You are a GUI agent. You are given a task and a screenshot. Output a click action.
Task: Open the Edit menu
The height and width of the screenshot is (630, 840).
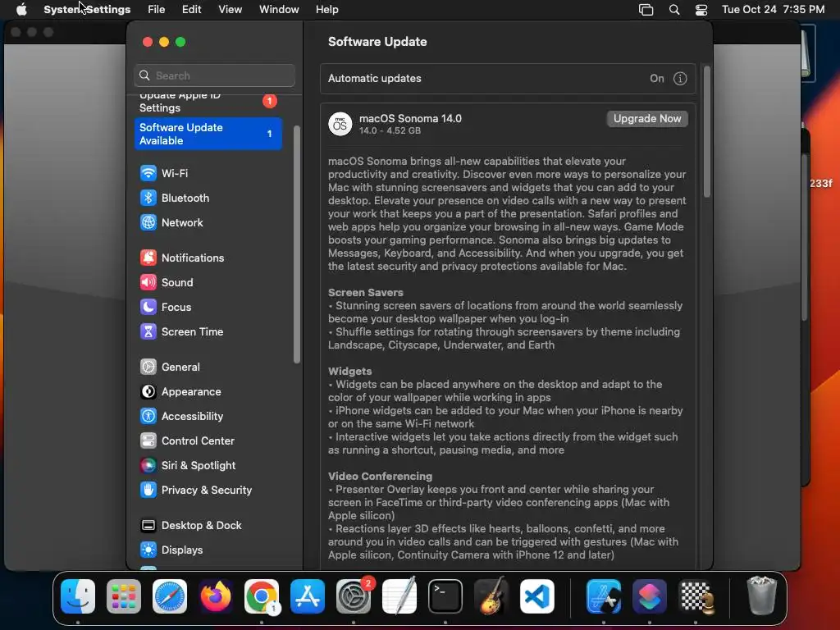[191, 10]
